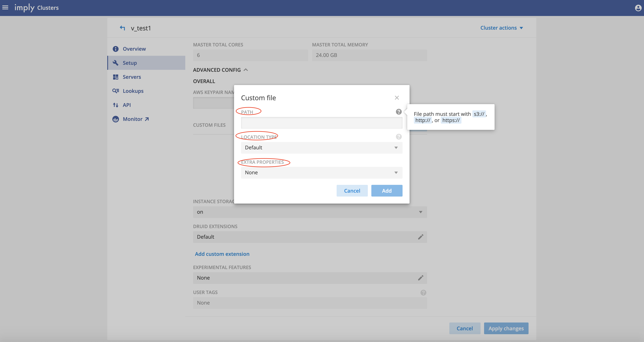Click the Overview info icon

click(x=115, y=49)
